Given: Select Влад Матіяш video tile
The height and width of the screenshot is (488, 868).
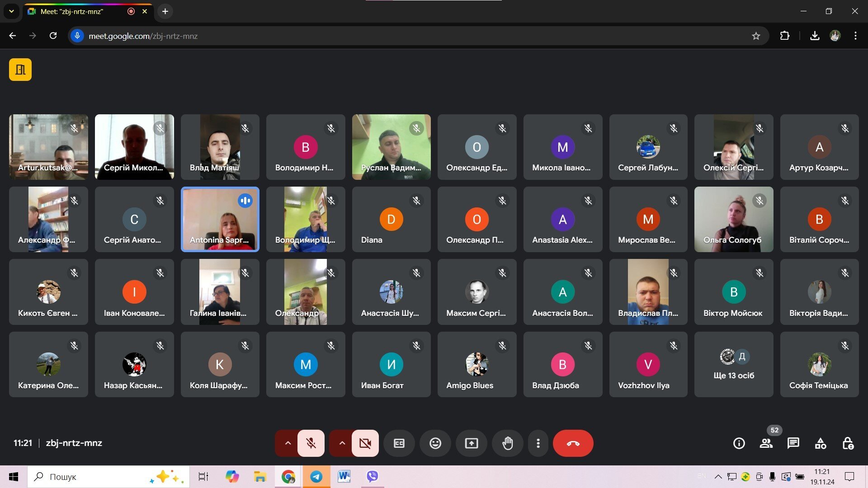Looking at the screenshot, I should coord(220,147).
